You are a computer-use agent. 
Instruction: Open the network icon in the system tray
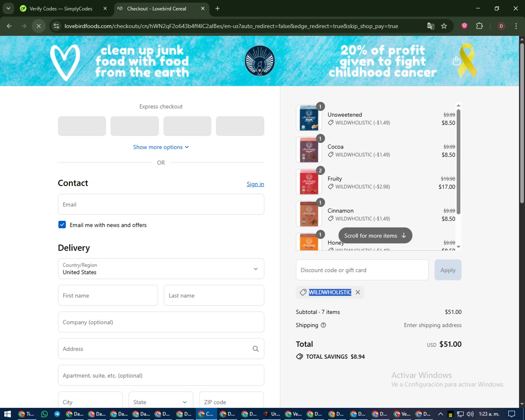460,414
